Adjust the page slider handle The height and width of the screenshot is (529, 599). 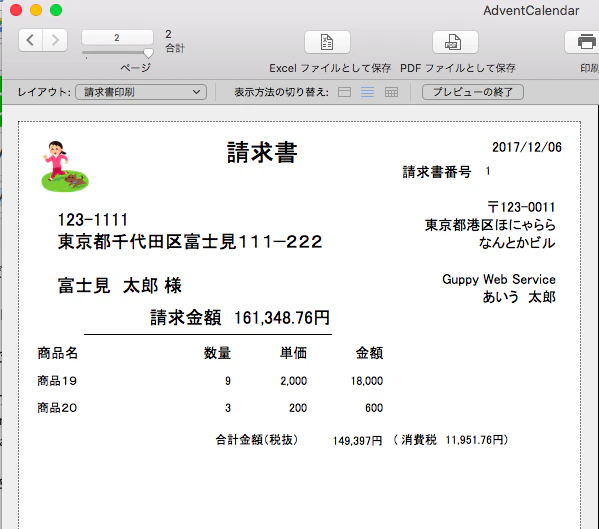(x=148, y=53)
